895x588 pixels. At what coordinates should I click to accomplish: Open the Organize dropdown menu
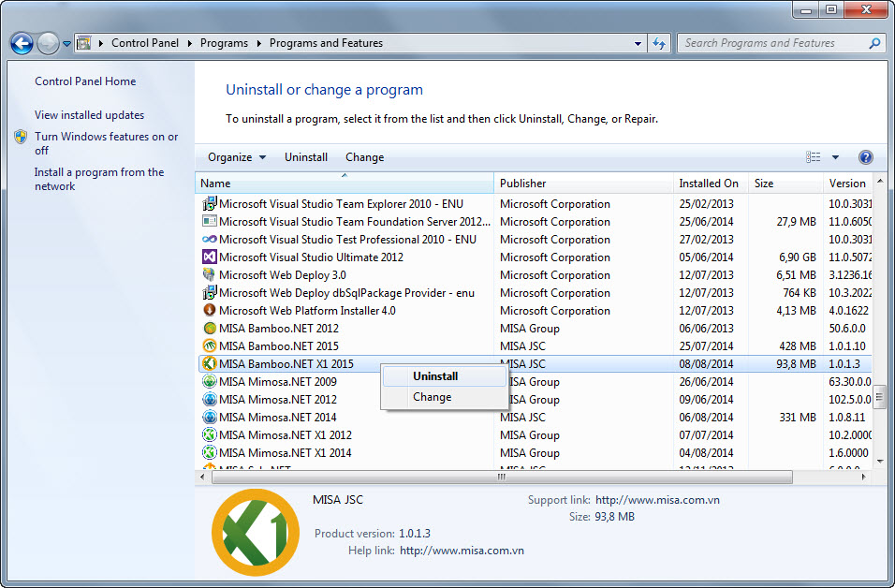tap(236, 157)
